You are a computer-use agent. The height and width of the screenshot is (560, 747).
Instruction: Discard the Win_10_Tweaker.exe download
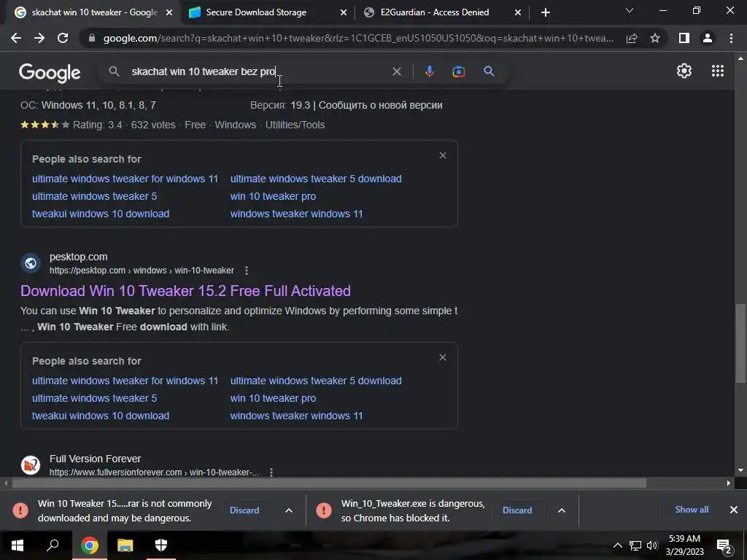[x=517, y=510]
